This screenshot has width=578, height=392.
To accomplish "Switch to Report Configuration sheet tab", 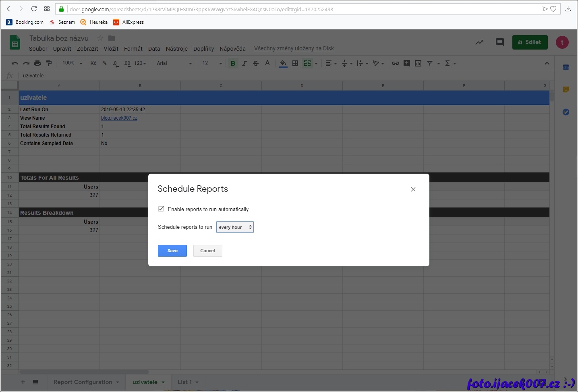I will 83,382.
